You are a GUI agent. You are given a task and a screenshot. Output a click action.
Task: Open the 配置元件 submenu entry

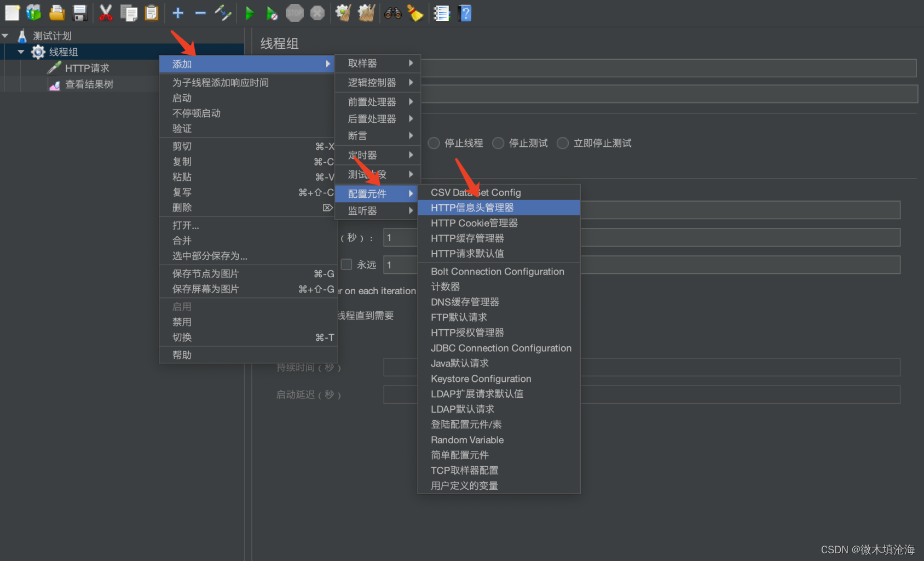coord(377,194)
